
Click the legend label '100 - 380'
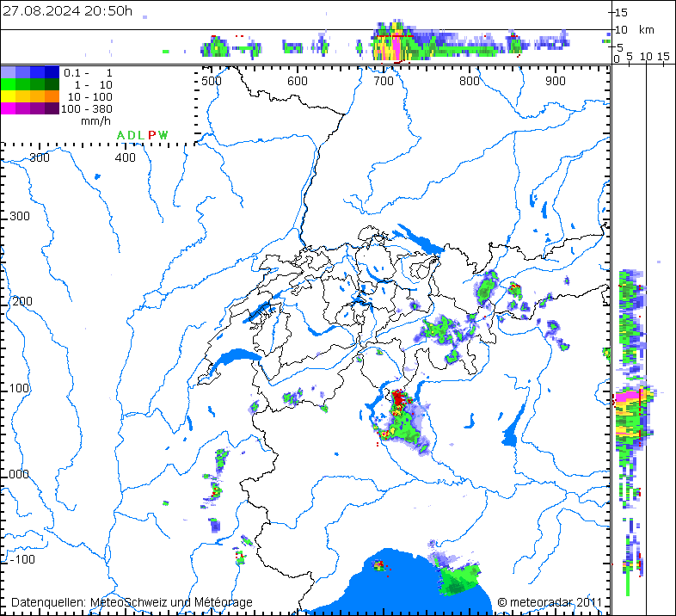87,108
